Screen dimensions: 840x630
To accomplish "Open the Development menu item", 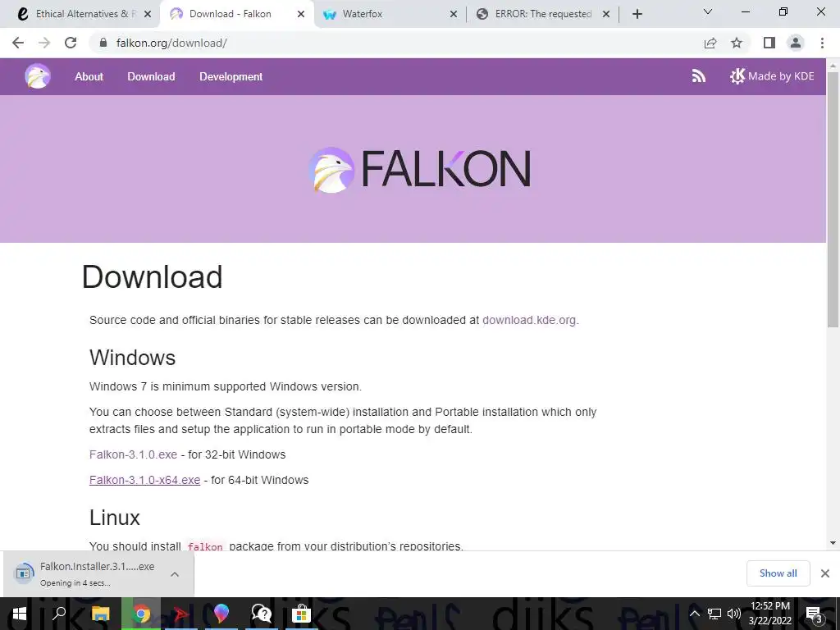I will [231, 76].
